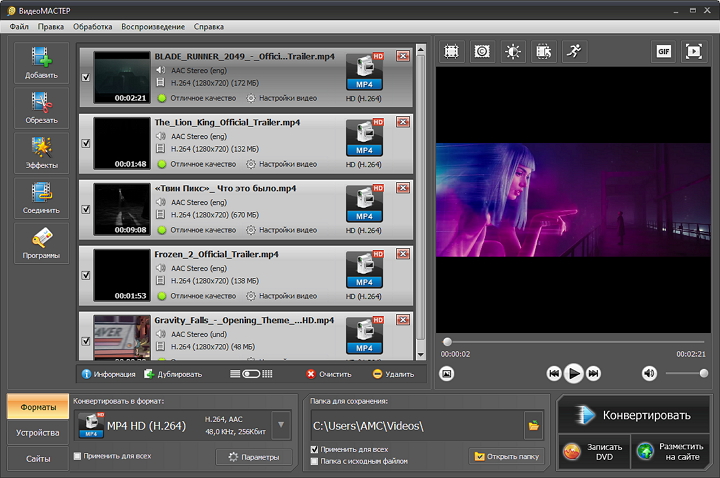Screen dimensions: 720x478
Task: Open the Эффекты effects tool
Action: (41, 153)
